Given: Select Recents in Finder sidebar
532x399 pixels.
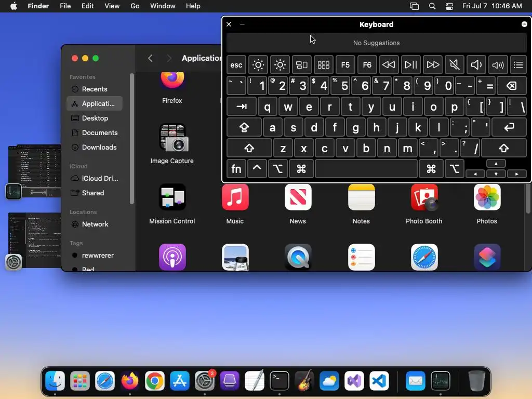Looking at the screenshot, I should [95, 89].
